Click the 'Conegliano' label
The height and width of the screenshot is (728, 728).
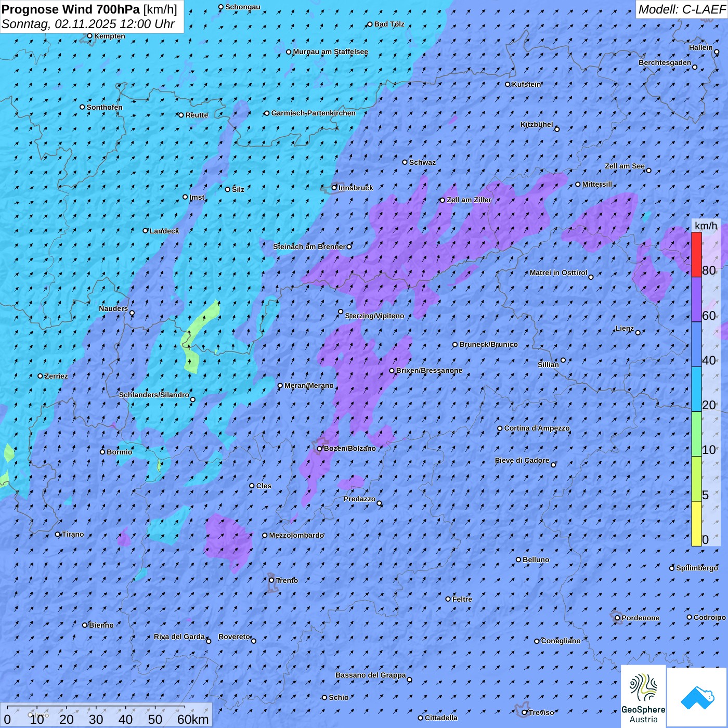[561, 641]
